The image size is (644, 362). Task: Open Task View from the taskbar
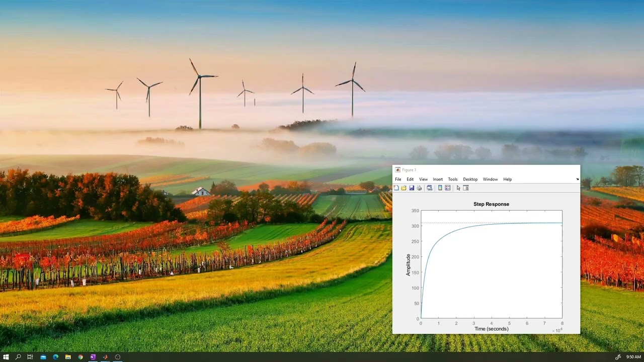point(30,357)
